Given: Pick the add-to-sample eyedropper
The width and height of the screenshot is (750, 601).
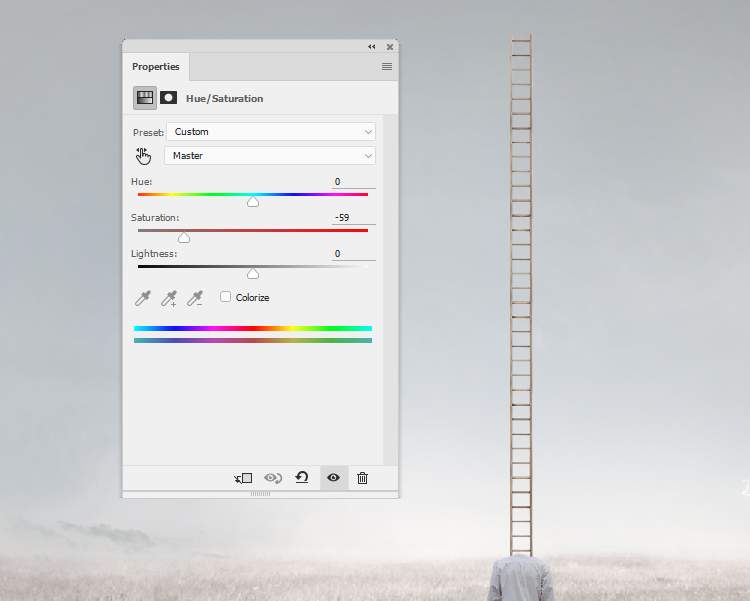Looking at the screenshot, I should tap(168, 298).
